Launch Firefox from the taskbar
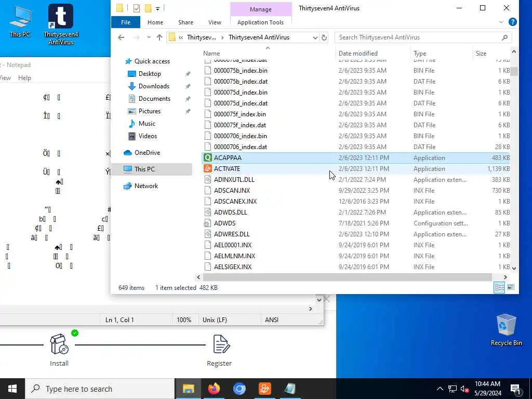Image resolution: width=532 pixels, height=399 pixels. 214,389
